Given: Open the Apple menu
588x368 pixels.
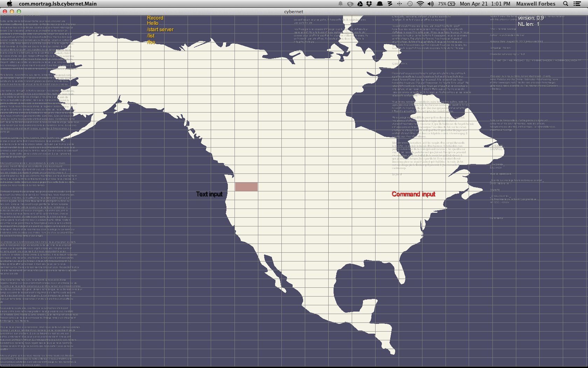Looking at the screenshot, I should pyautogui.click(x=9, y=4).
